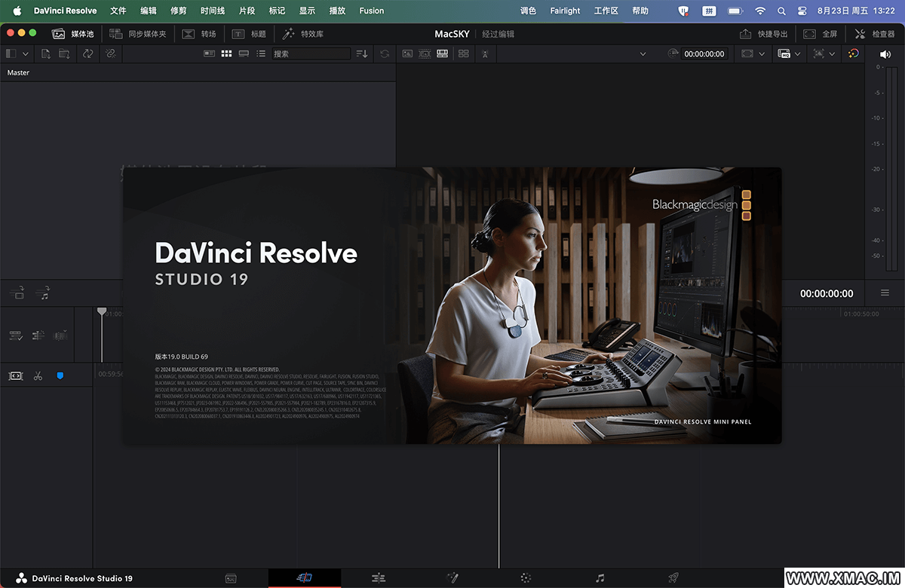Toggle the audio trim timeline option icon
905x588 pixels.
(x=61, y=335)
